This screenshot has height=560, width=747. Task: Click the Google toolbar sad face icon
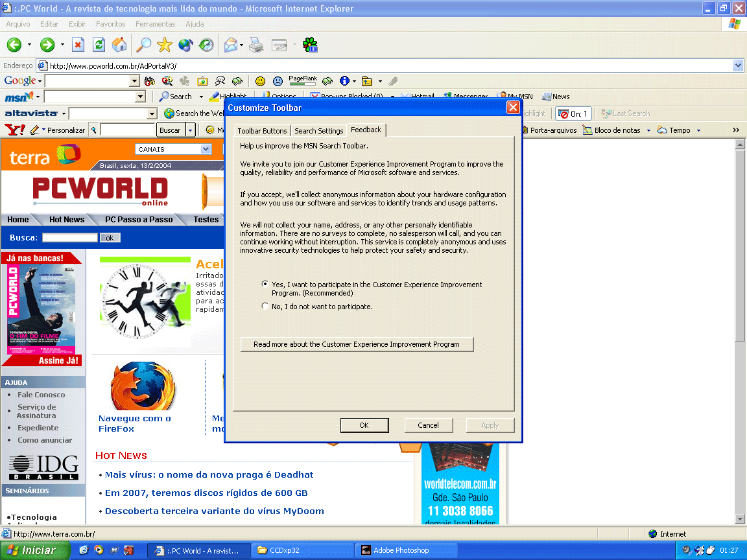pos(278,82)
